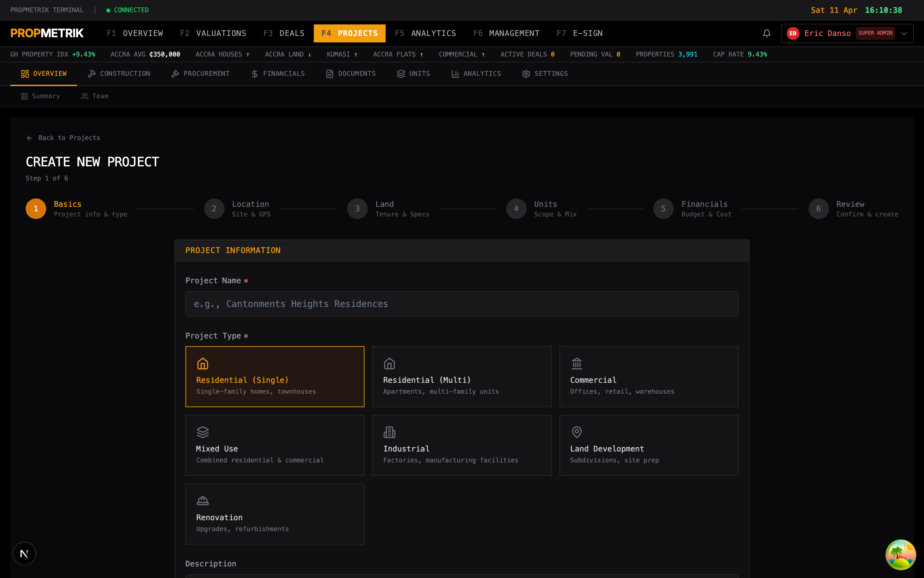Open the Next.js dev tools badge

(24, 553)
